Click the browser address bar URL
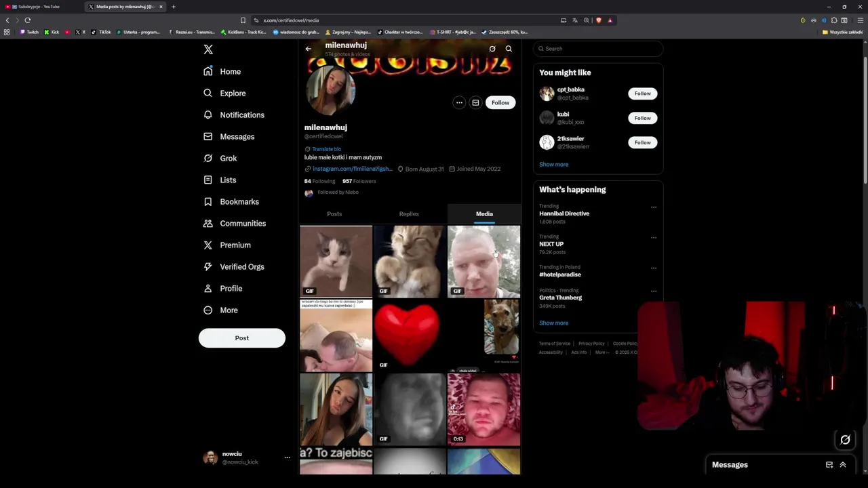The height and width of the screenshot is (488, 868). pyautogui.click(x=291, y=20)
